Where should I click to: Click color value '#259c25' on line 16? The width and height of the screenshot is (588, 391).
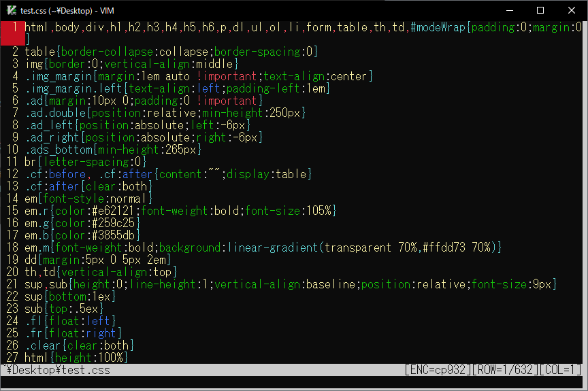pos(113,223)
